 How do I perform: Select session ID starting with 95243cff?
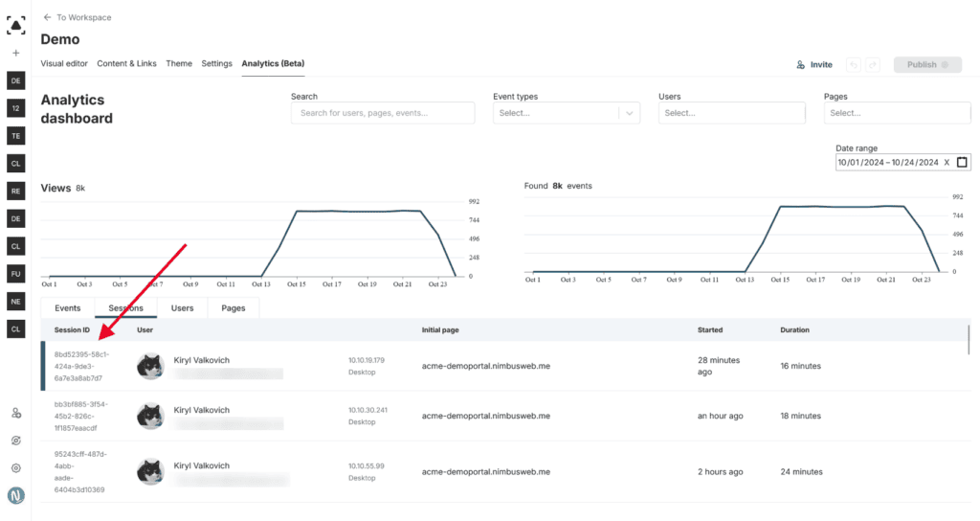pyautogui.click(x=80, y=472)
